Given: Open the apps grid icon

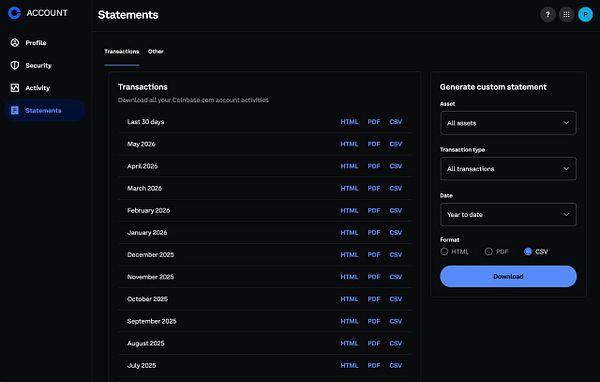Looking at the screenshot, I should pyautogui.click(x=567, y=15).
